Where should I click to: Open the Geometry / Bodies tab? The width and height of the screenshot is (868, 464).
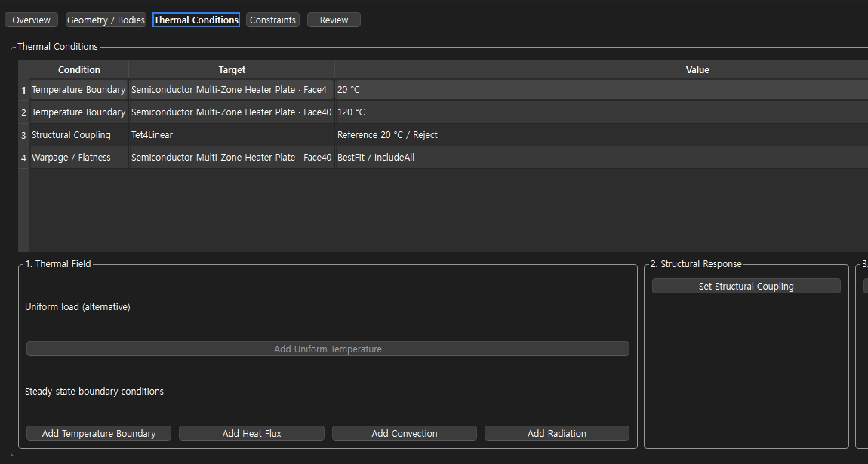coord(106,20)
